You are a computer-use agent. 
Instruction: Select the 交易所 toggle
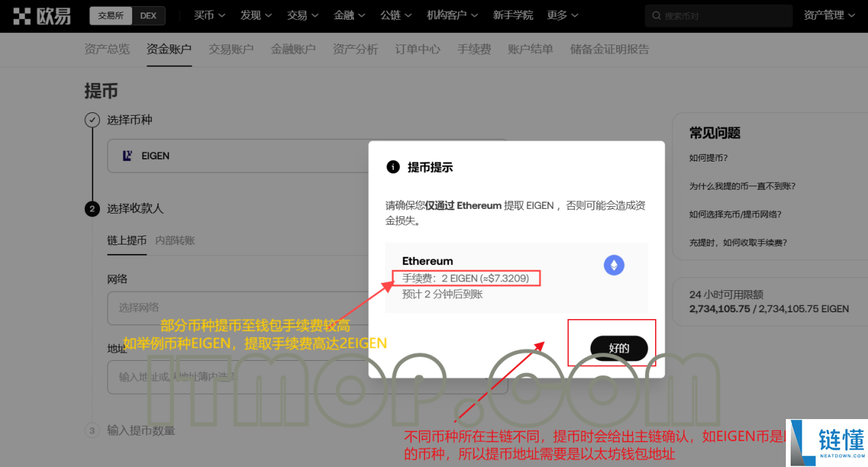pyautogui.click(x=110, y=16)
